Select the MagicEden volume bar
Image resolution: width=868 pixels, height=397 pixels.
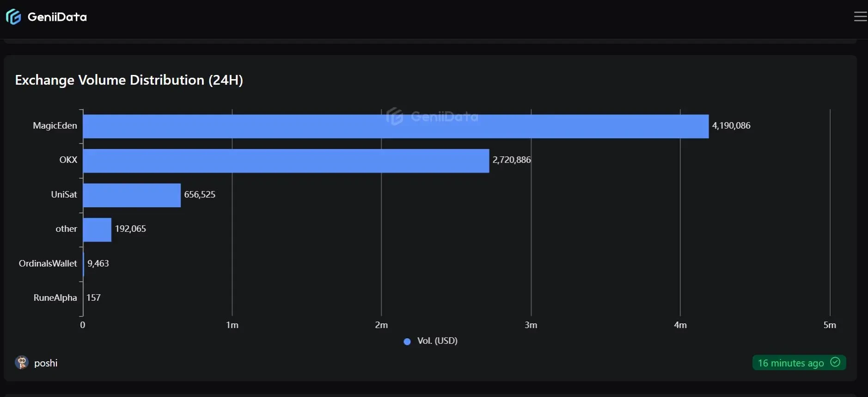coord(396,126)
